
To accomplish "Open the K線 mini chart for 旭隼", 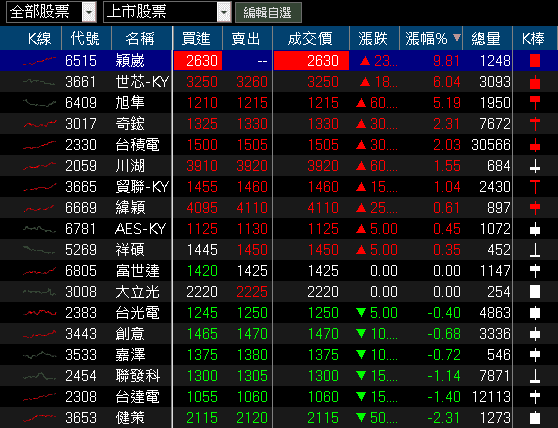I will pyautogui.click(x=39, y=103).
